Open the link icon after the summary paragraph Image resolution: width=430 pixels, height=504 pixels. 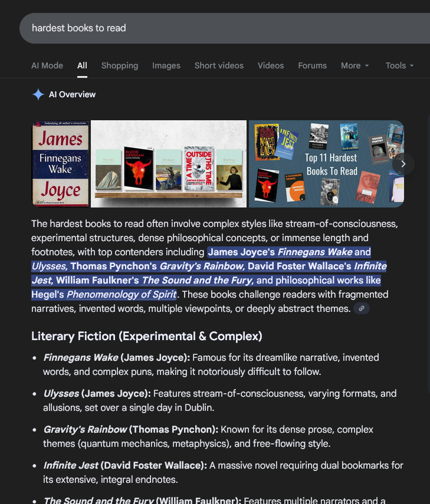click(x=362, y=308)
